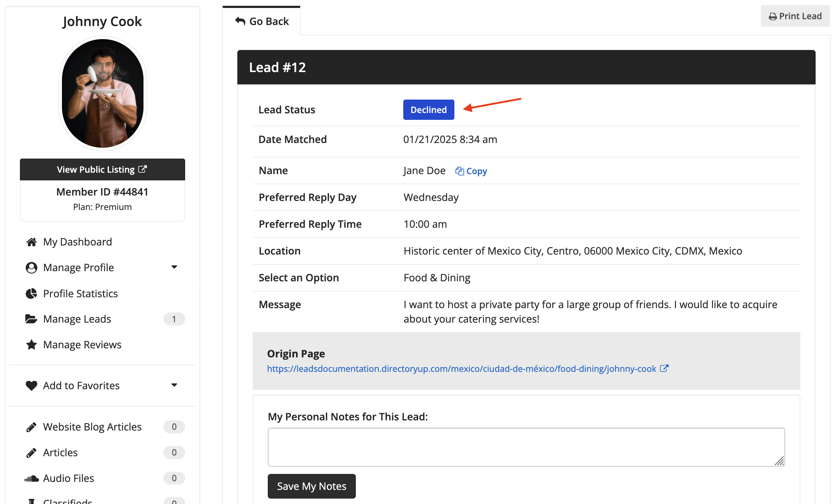Go back using the Go Back tab
The height and width of the screenshot is (504, 837).
[x=262, y=21]
